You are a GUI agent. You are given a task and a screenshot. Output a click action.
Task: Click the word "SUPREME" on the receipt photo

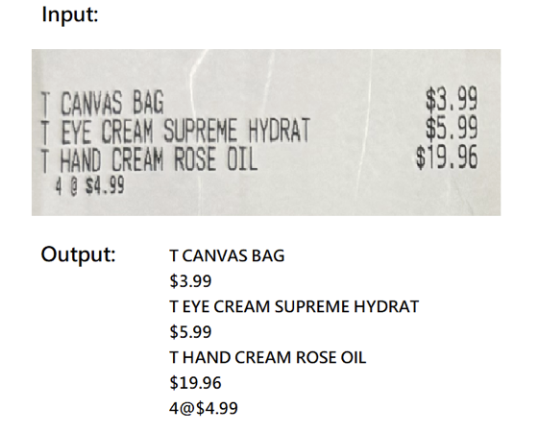click(200, 131)
